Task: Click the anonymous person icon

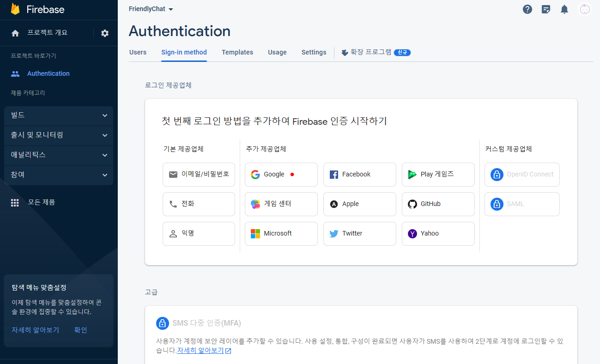Action: [x=173, y=234]
